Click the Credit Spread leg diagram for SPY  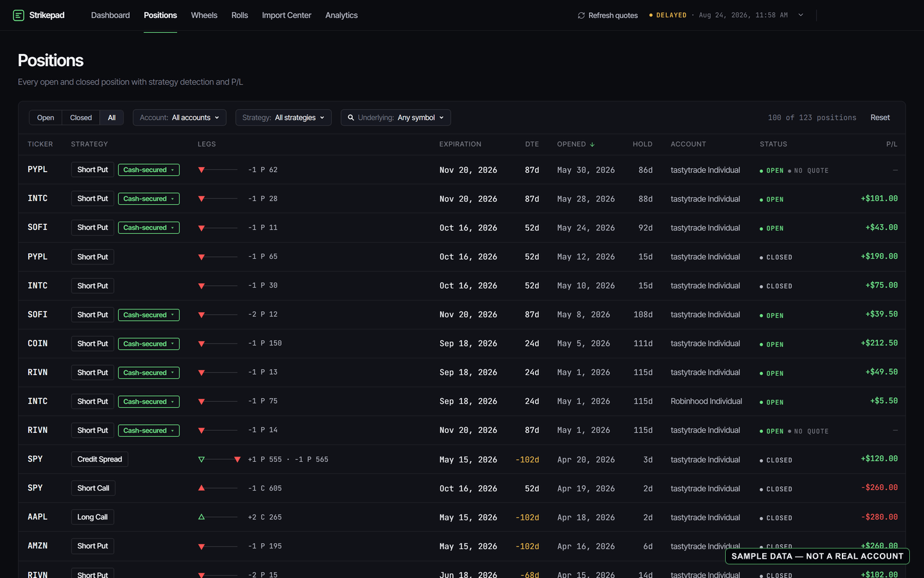pos(219,459)
